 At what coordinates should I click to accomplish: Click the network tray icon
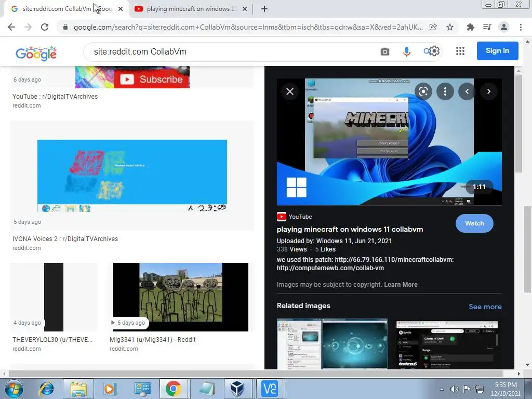(x=480, y=389)
